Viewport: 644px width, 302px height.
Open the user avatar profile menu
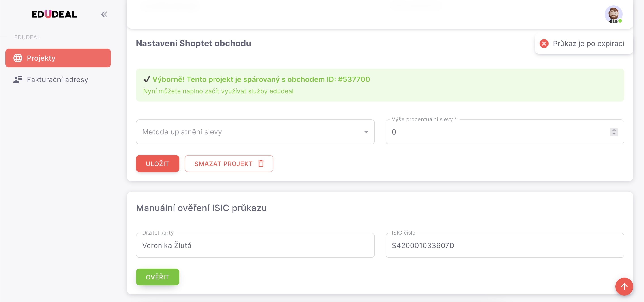(x=613, y=14)
